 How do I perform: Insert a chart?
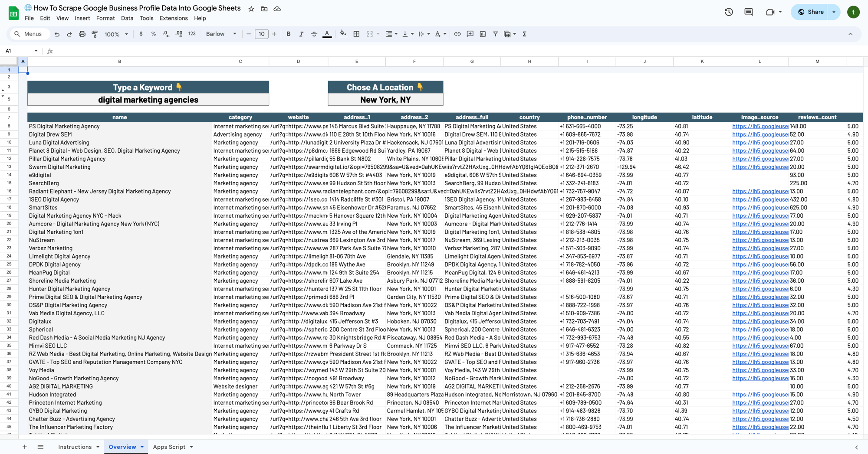pos(483,34)
